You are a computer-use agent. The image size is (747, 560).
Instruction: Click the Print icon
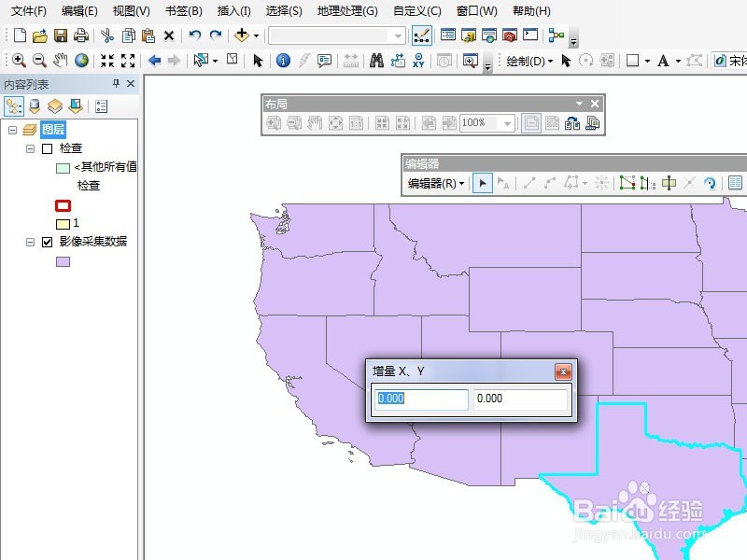pos(81,35)
